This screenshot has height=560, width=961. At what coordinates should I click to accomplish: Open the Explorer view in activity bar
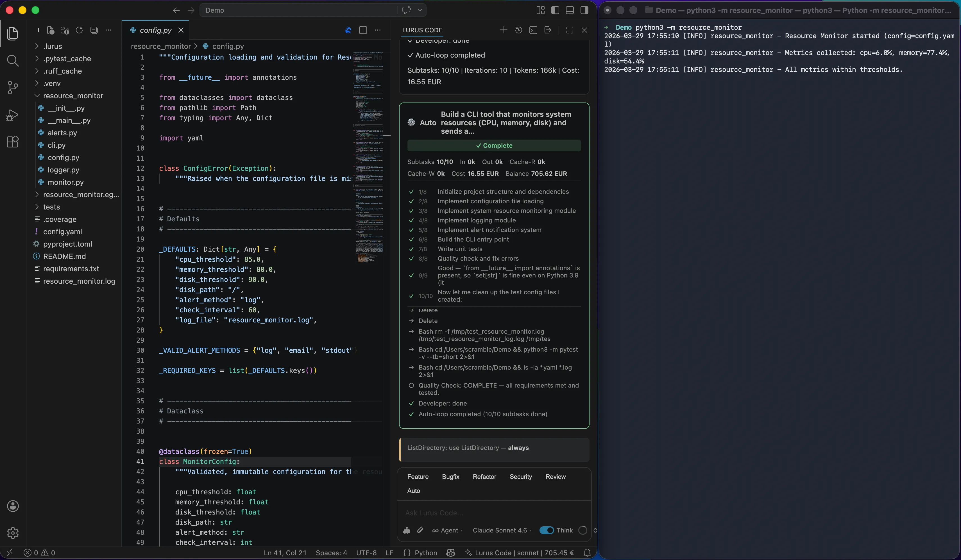pyautogui.click(x=13, y=33)
